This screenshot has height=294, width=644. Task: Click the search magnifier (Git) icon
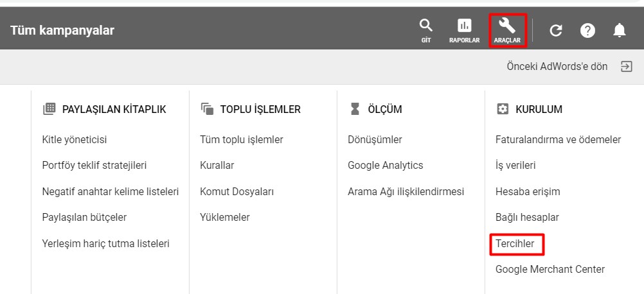(425, 29)
